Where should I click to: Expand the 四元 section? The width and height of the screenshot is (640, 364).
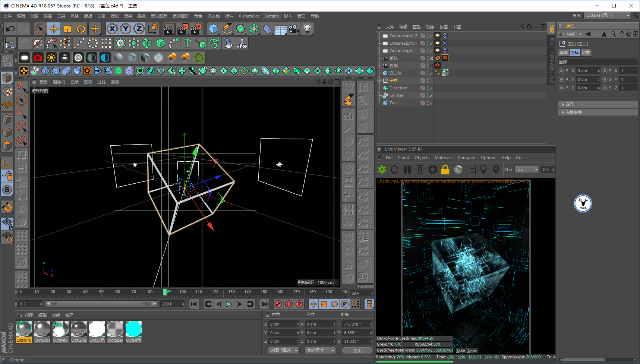coord(598,104)
